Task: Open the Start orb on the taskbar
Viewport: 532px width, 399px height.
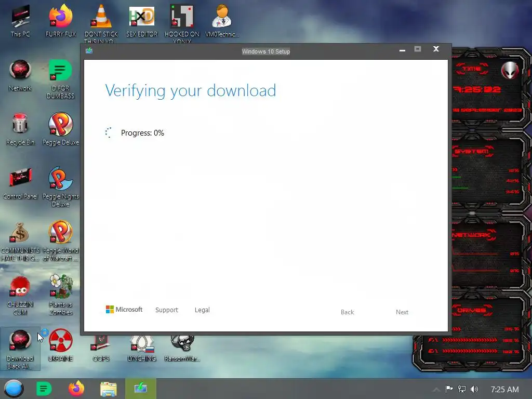Action: pos(14,389)
